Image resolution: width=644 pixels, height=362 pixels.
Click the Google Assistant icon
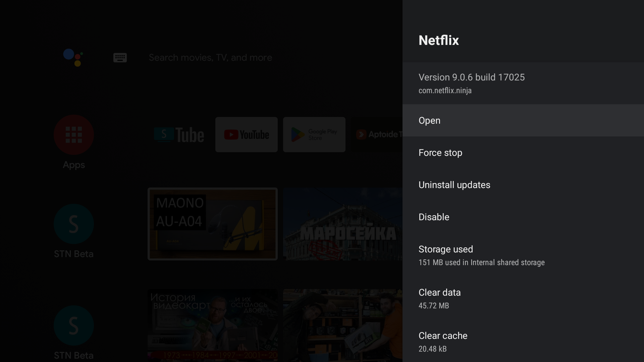(73, 57)
